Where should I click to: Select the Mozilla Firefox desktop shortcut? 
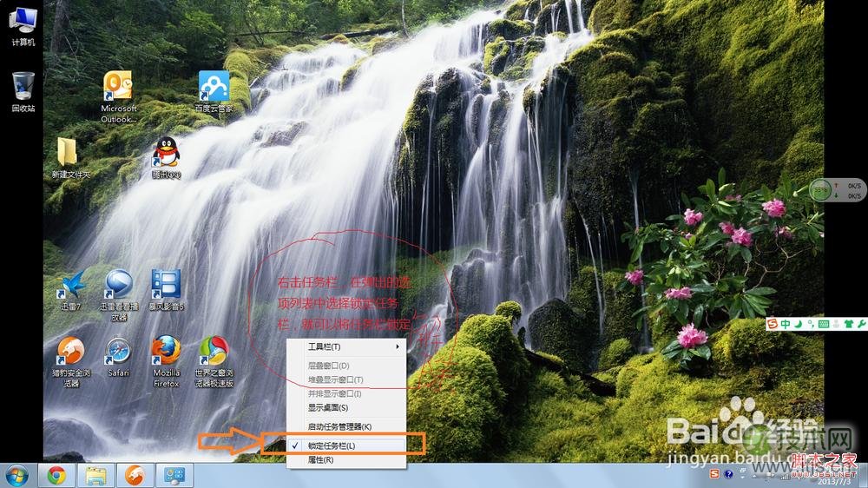(x=166, y=362)
